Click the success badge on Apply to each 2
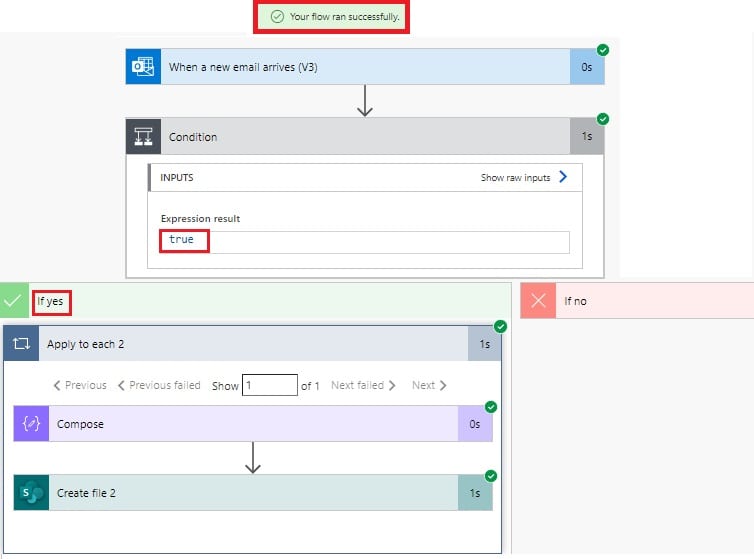The height and width of the screenshot is (559, 754). click(x=500, y=327)
